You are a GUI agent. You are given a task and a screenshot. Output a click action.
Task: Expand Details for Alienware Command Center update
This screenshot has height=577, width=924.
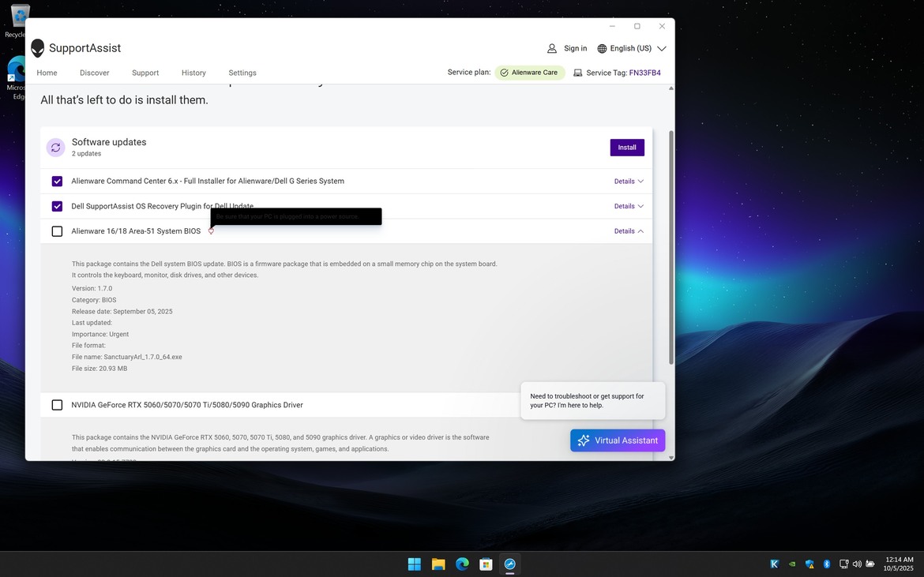[x=628, y=181]
